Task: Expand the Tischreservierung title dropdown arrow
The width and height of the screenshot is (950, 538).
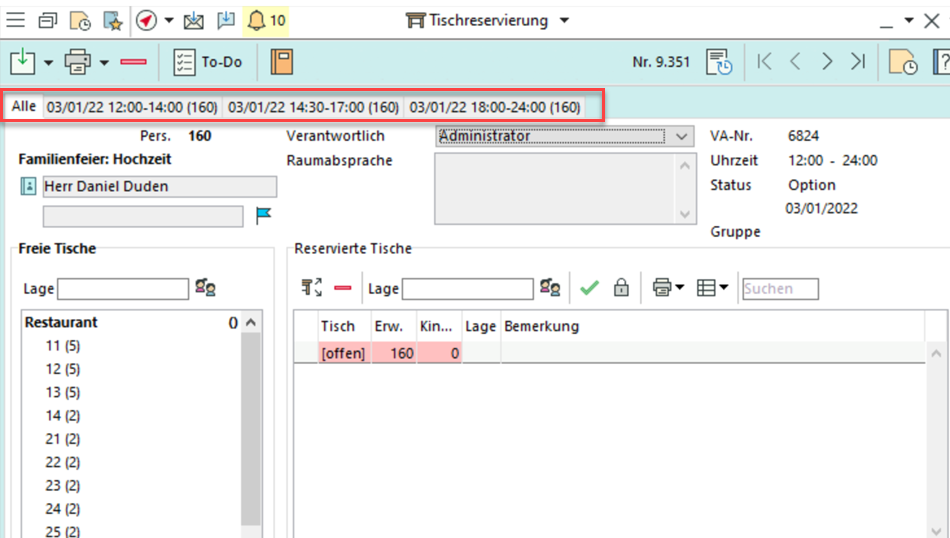Action: [565, 20]
